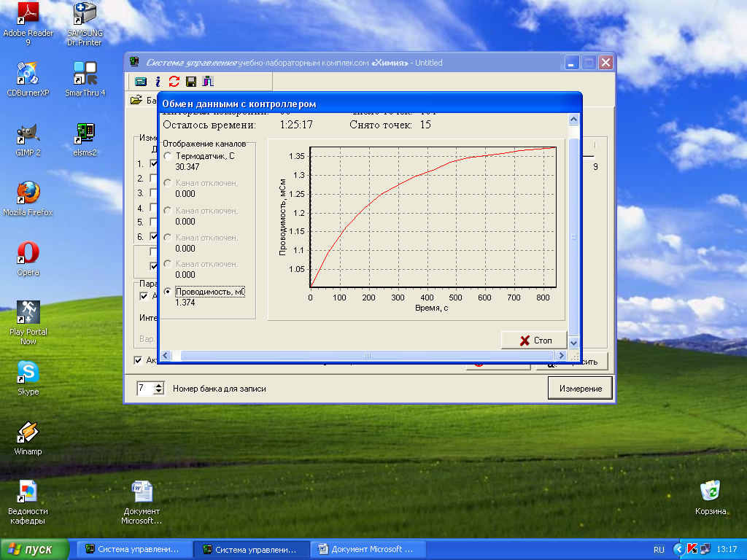Select the Проводимость channel radio button

[168, 292]
